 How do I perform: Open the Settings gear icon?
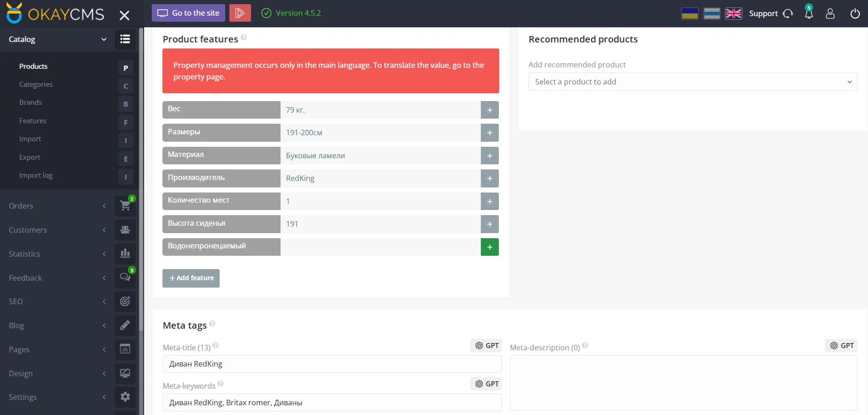[125, 397]
